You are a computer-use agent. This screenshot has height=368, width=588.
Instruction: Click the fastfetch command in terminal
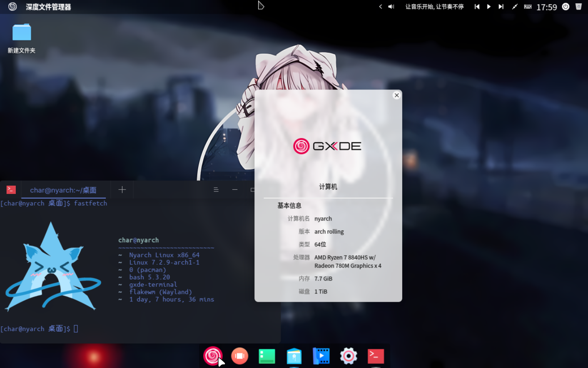pos(90,204)
